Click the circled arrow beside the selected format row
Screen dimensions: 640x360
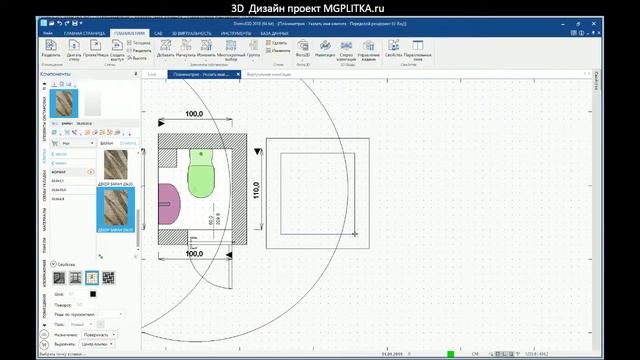(91, 172)
